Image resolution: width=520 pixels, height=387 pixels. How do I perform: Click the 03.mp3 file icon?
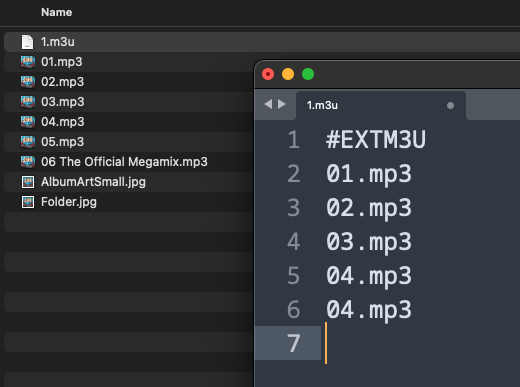click(x=28, y=102)
